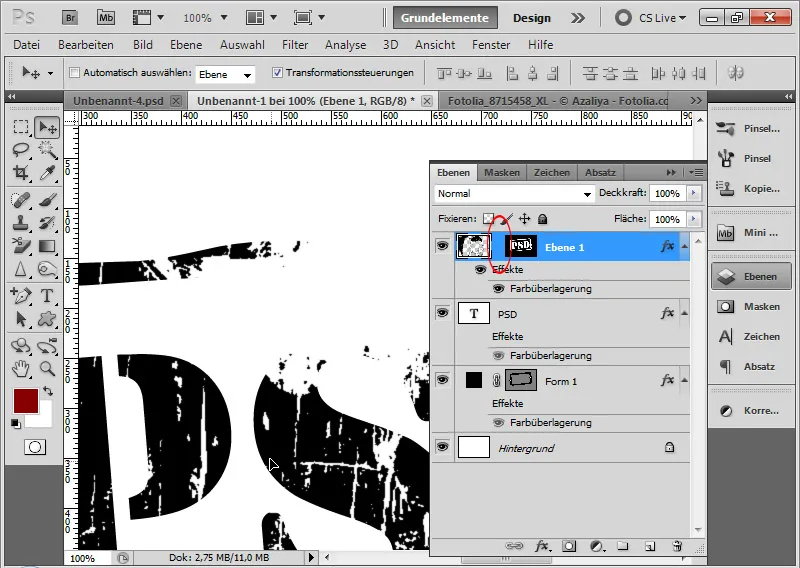Select the Rectangular Marquee tool
Screen dimensions: 800x568
pyautogui.click(x=21, y=127)
